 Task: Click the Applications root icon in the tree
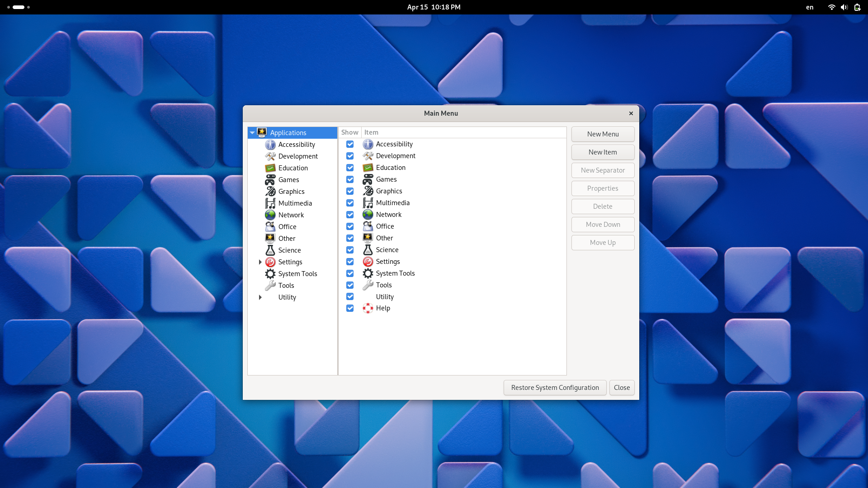pos(262,132)
